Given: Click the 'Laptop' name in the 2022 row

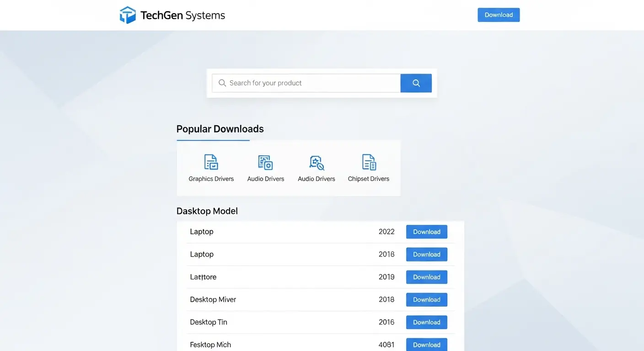Looking at the screenshot, I should tap(202, 232).
